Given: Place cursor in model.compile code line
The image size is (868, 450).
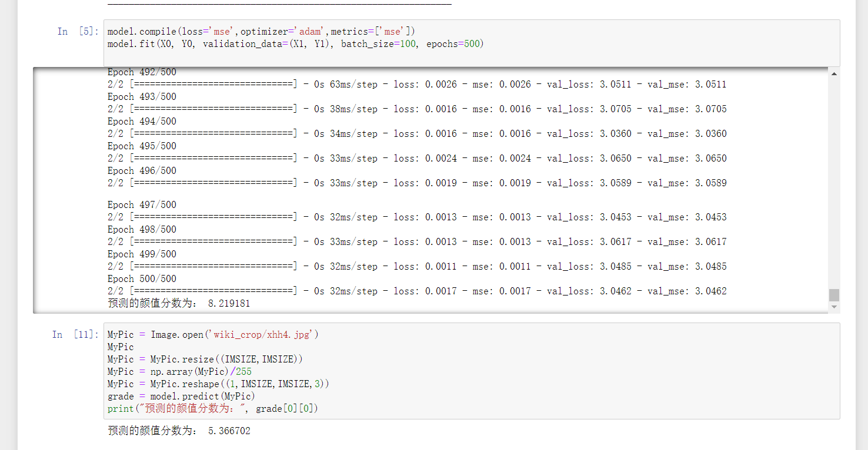Looking at the screenshot, I should 261,32.
